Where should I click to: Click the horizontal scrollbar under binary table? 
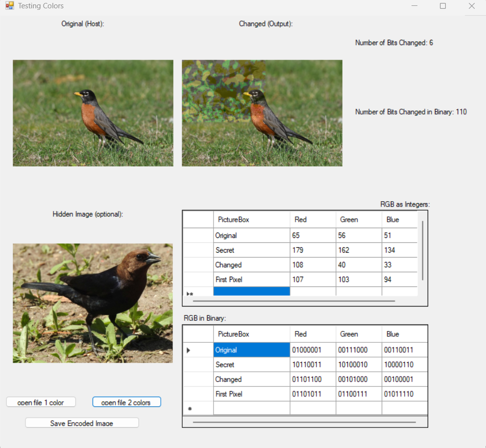click(304, 422)
